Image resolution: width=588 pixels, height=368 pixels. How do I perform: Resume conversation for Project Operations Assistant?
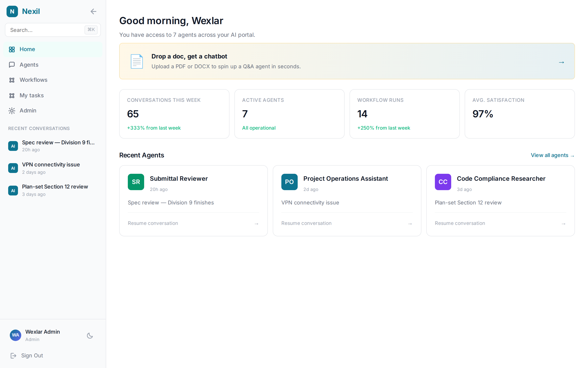[306, 223]
